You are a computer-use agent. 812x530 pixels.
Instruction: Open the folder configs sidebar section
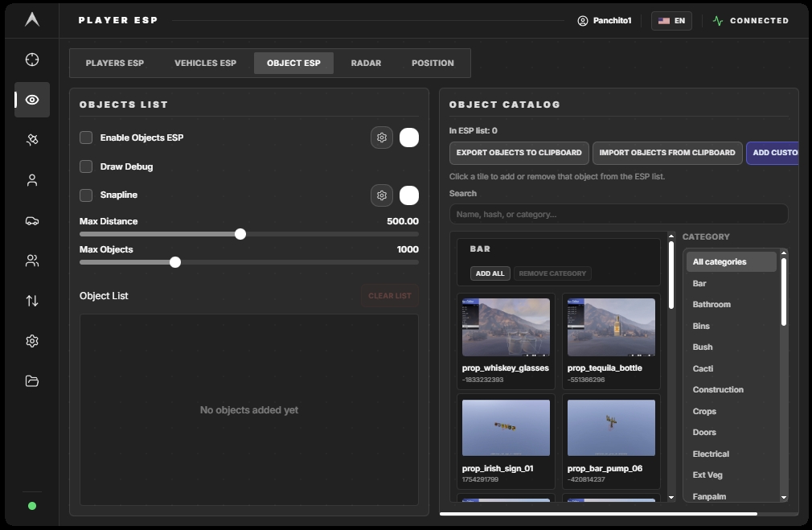32,381
